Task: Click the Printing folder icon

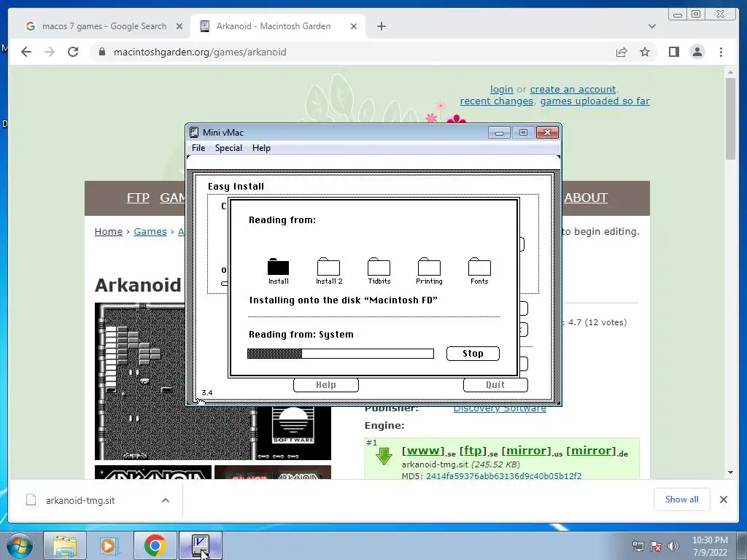Action: tap(429, 267)
